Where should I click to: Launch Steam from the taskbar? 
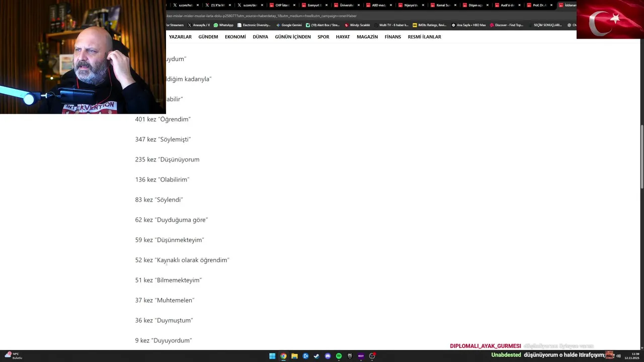tap(316, 356)
